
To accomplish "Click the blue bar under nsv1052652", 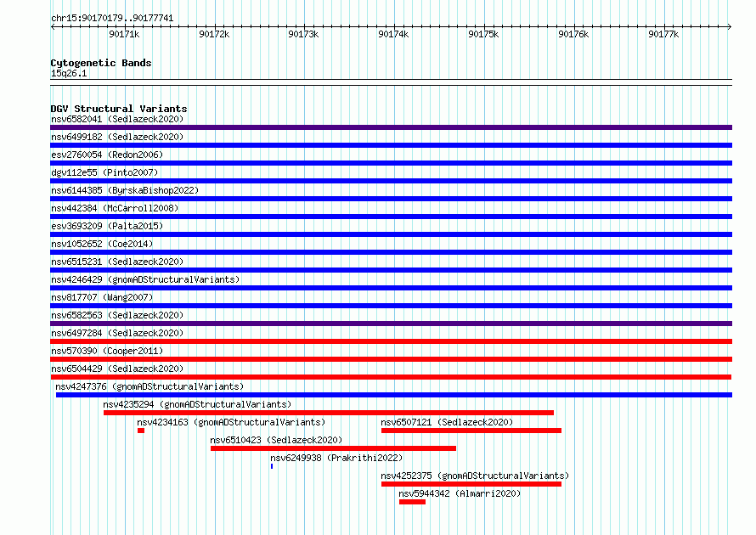I will [391, 252].
